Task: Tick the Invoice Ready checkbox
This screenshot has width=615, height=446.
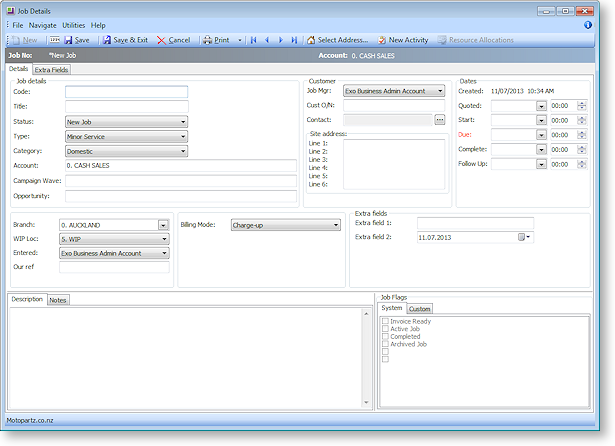Action: [386, 321]
